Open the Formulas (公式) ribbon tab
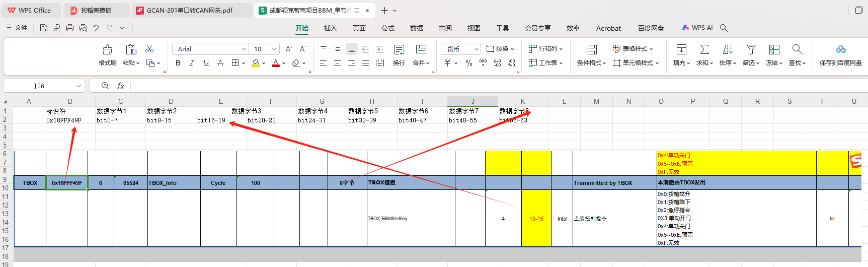This screenshot has width=868, height=267. [387, 28]
